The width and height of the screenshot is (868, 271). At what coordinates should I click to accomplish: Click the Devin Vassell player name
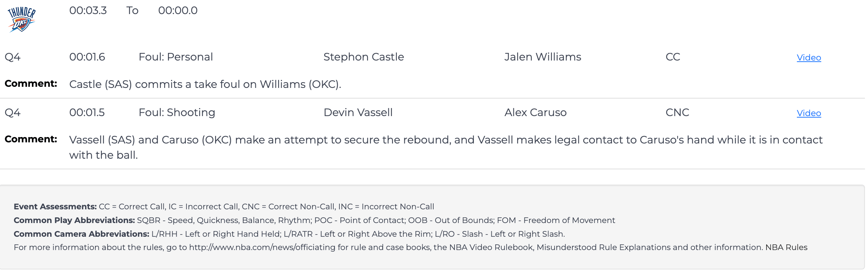(x=358, y=112)
